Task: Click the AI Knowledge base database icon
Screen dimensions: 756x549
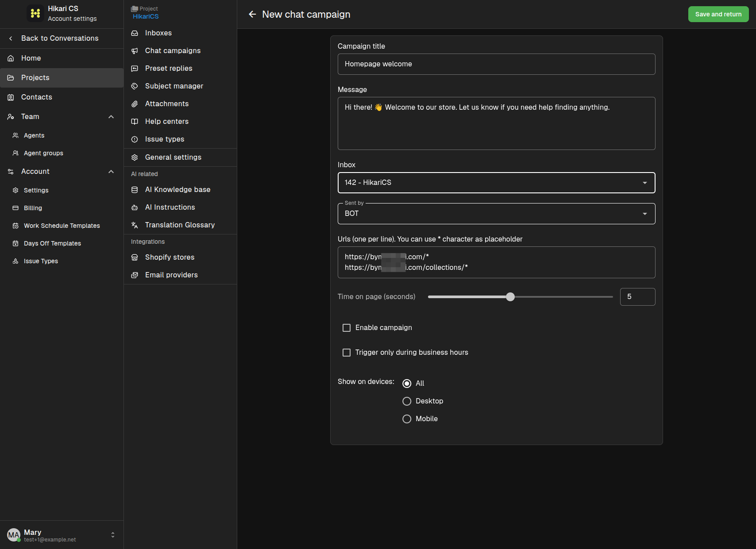Action: (x=135, y=190)
